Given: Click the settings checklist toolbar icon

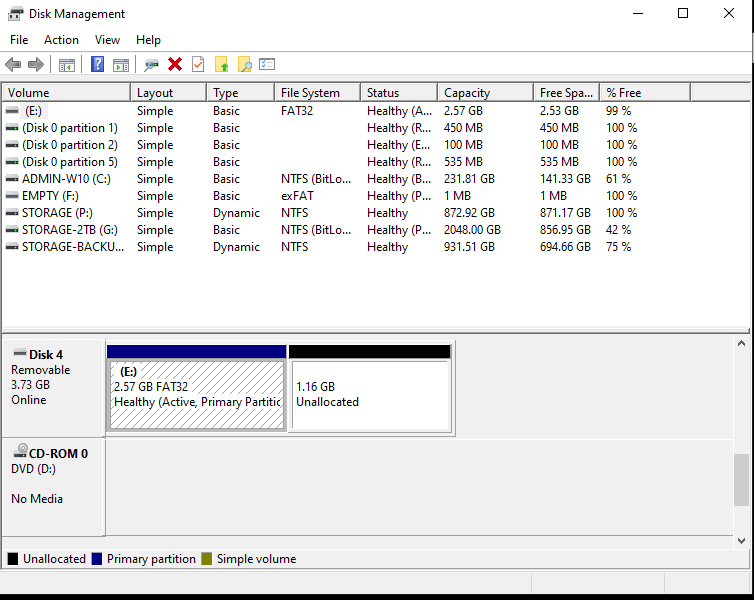Looking at the screenshot, I should coord(267,65).
